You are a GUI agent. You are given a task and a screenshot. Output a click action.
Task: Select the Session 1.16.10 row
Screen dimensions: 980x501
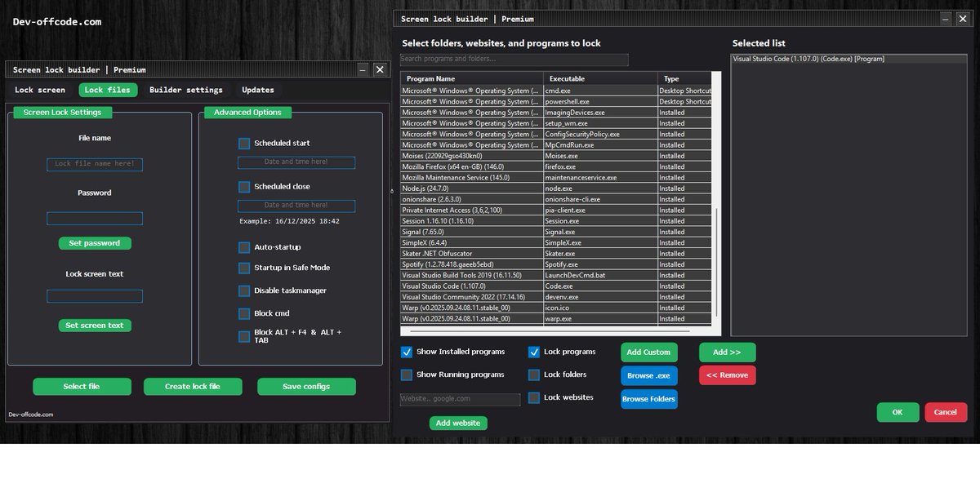(x=556, y=220)
